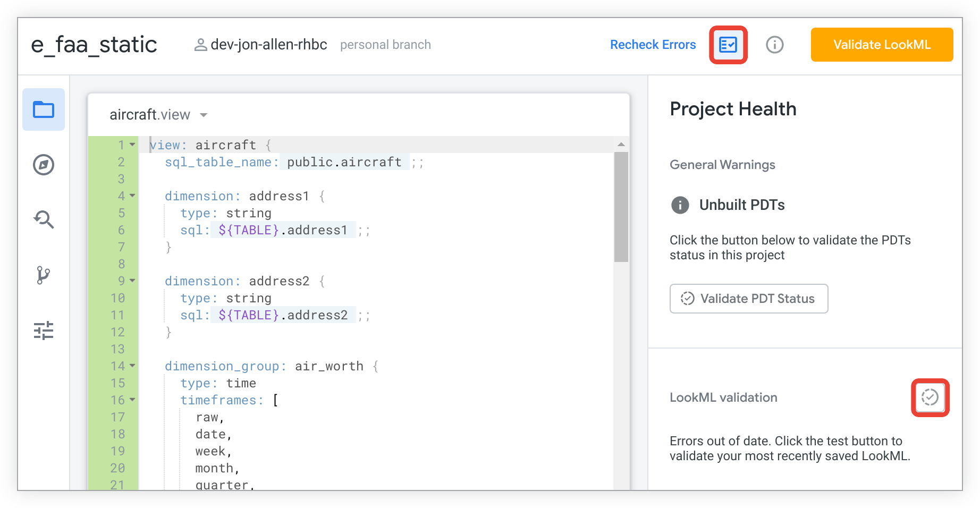Click the dev-jon-allen-rhbc branch name

(268, 45)
